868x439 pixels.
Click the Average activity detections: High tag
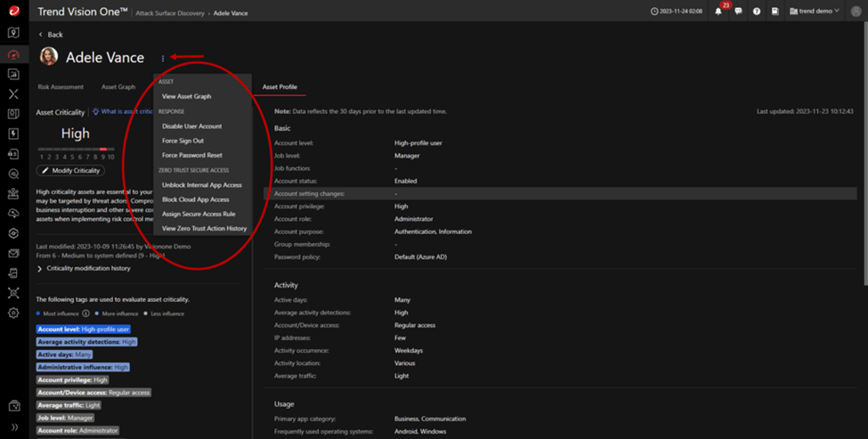86,342
